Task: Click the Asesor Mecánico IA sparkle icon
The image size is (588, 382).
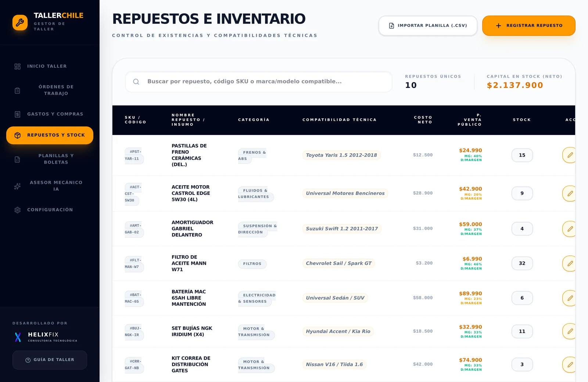Action: pos(17,186)
